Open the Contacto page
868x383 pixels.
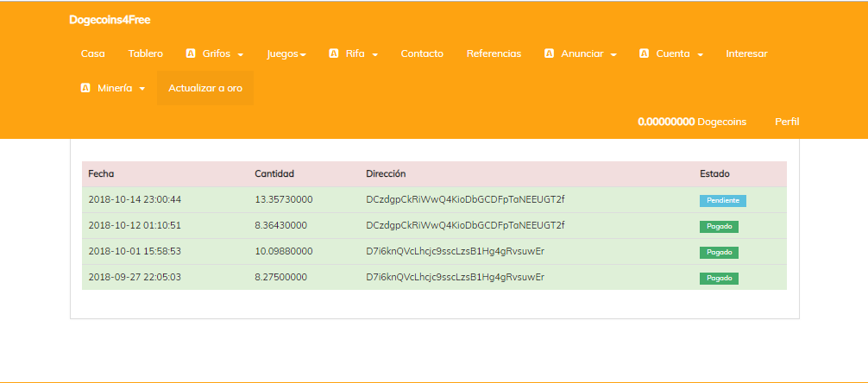point(422,53)
